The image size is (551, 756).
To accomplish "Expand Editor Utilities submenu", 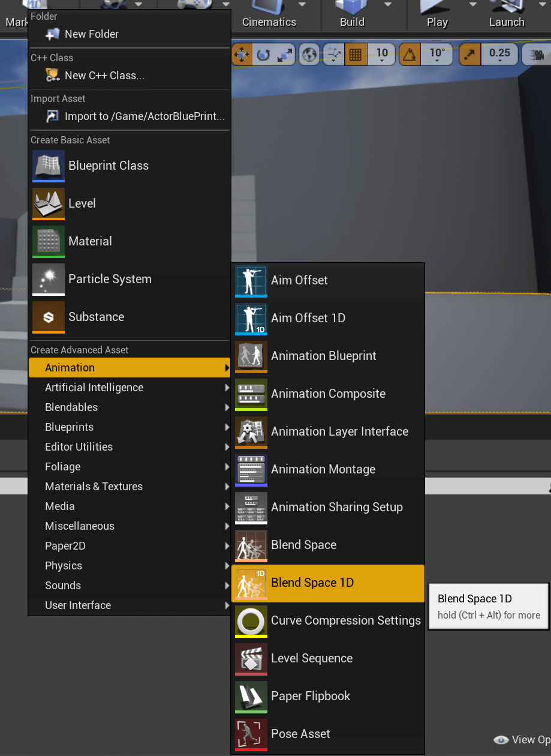I will click(130, 447).
